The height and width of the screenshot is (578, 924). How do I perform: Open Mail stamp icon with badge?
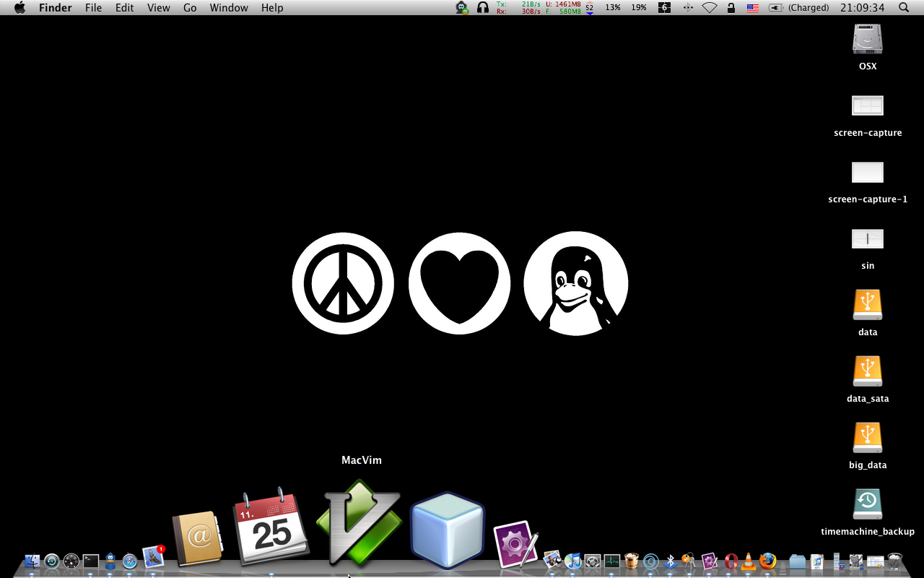pyautogui.click(x=153, y=556)
